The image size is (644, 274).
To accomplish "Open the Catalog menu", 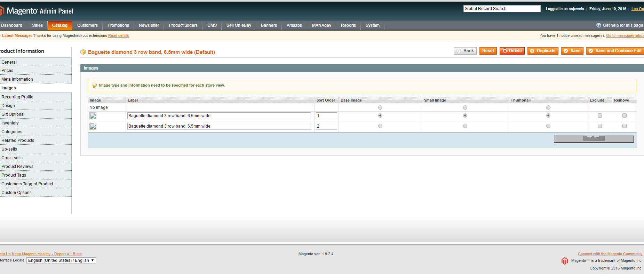I will pos(59,25).
